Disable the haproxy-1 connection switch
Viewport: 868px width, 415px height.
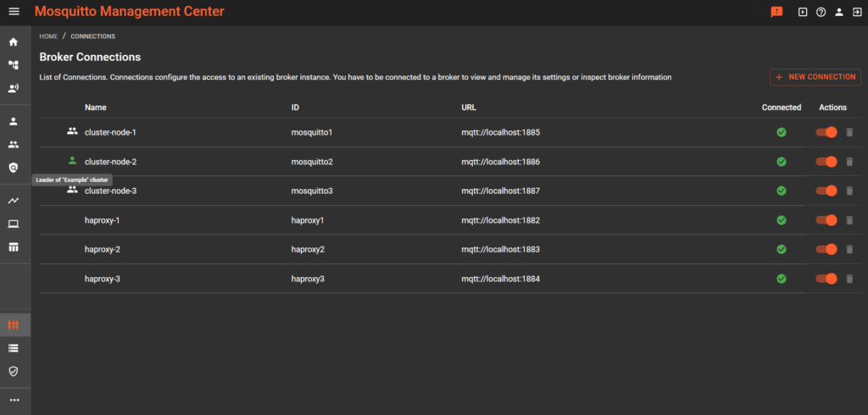click(826, 220)
